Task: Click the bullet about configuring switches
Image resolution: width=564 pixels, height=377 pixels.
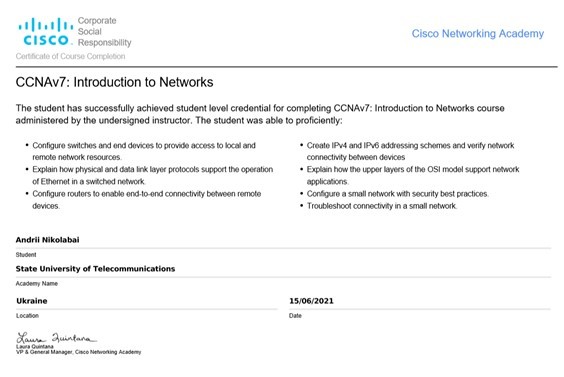Action: pos(144,151)
